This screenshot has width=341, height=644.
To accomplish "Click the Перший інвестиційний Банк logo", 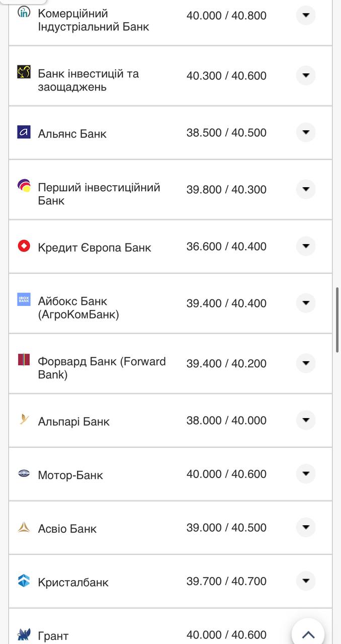I will [x=24, y=186].
